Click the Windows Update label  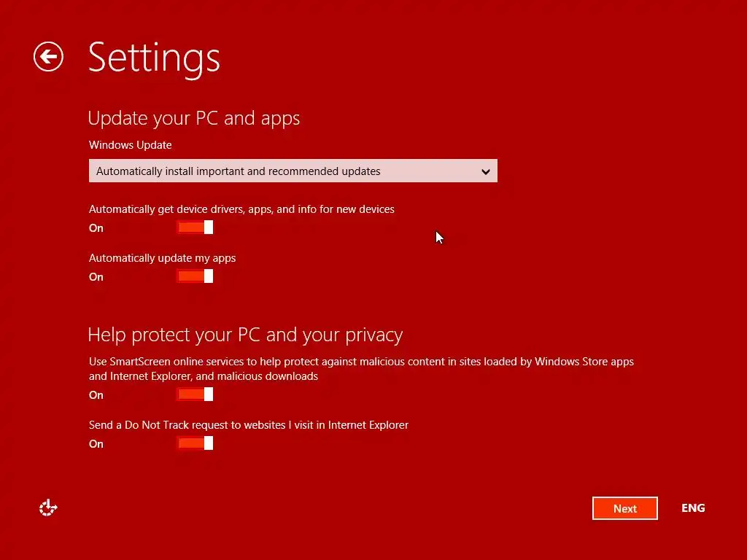pos(130,145)
